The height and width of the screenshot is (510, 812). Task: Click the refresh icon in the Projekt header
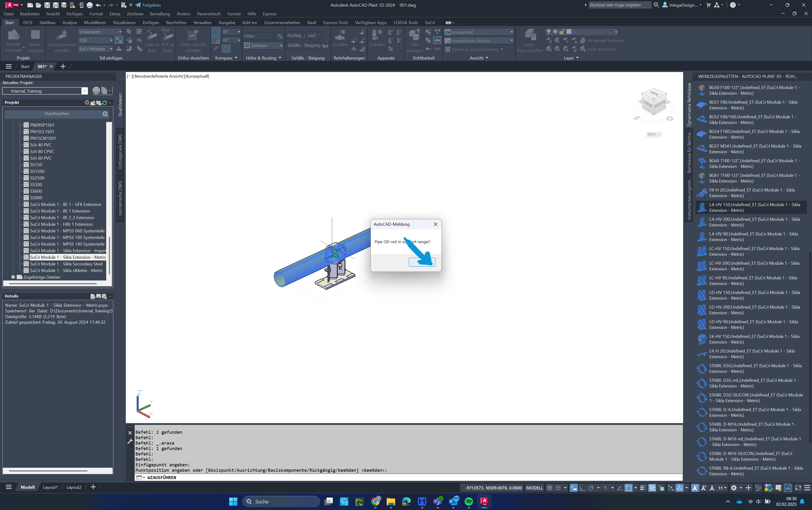tap(105, 102)
